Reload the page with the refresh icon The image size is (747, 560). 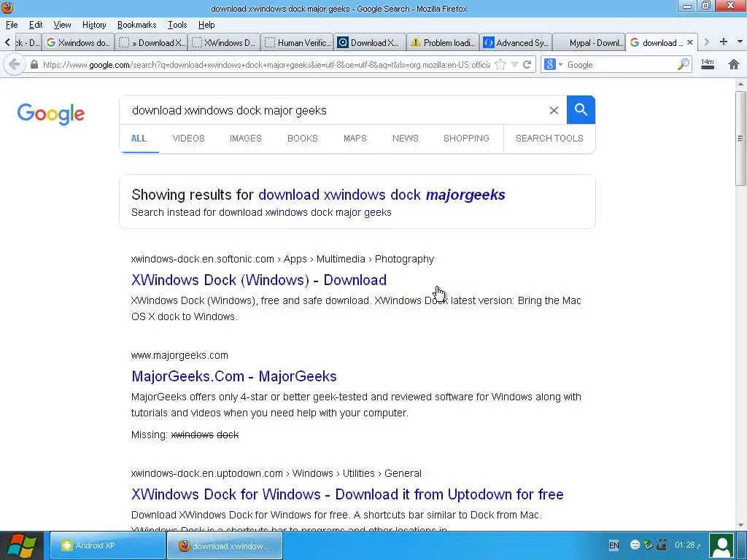point(527,64)
